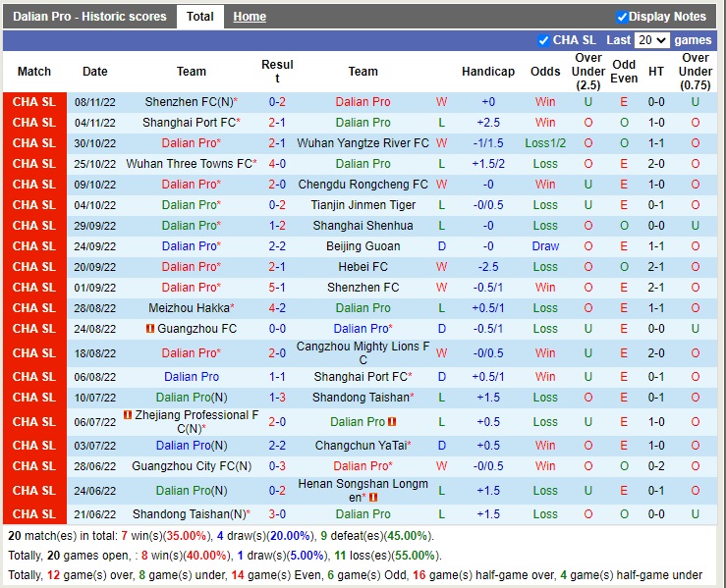This screenshot has height=588, width=726.
Task: Open the Hebei FC team page
Action: click(x=363, y=267)
